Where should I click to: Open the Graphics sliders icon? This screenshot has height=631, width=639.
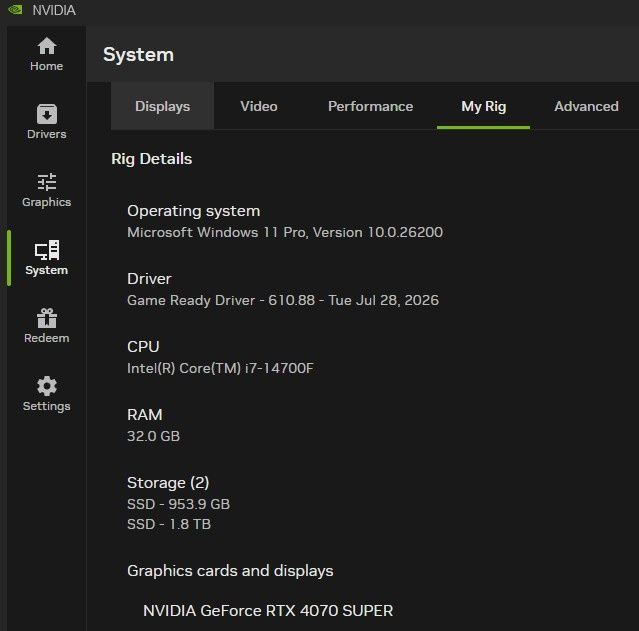tap(46, 182)
